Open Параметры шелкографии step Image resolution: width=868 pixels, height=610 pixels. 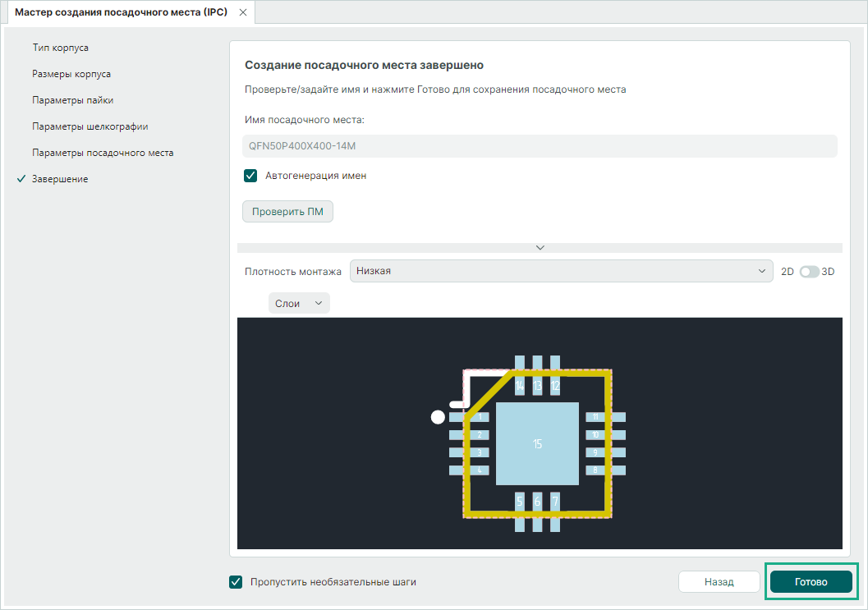(x=90, y=126)
